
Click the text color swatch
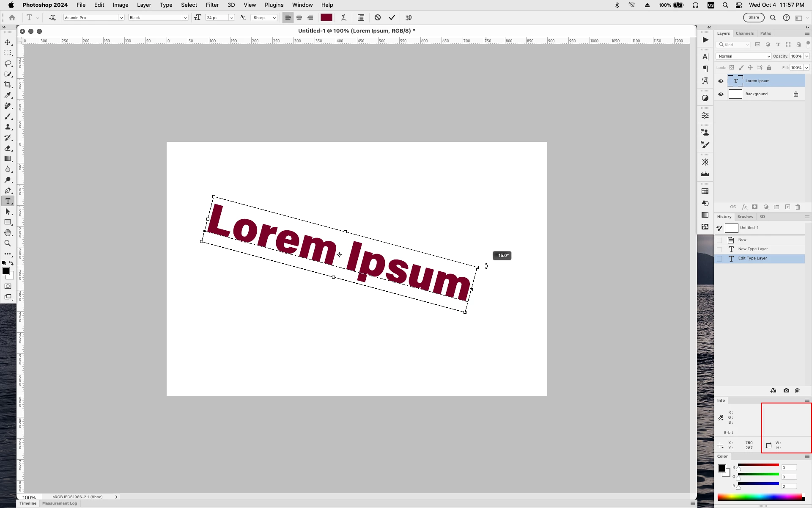[326, 18]
